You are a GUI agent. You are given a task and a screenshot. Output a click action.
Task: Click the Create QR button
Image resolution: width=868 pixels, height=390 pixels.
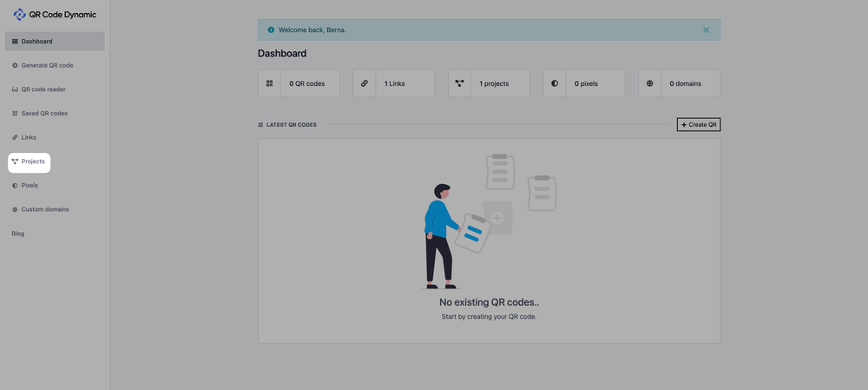pyautogui.click(x=699, y=125)
